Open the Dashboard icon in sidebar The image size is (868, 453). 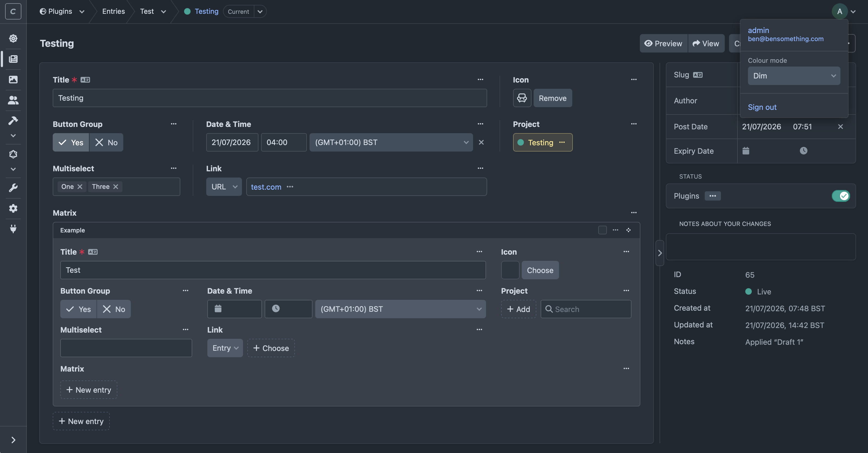click(13, 38)
